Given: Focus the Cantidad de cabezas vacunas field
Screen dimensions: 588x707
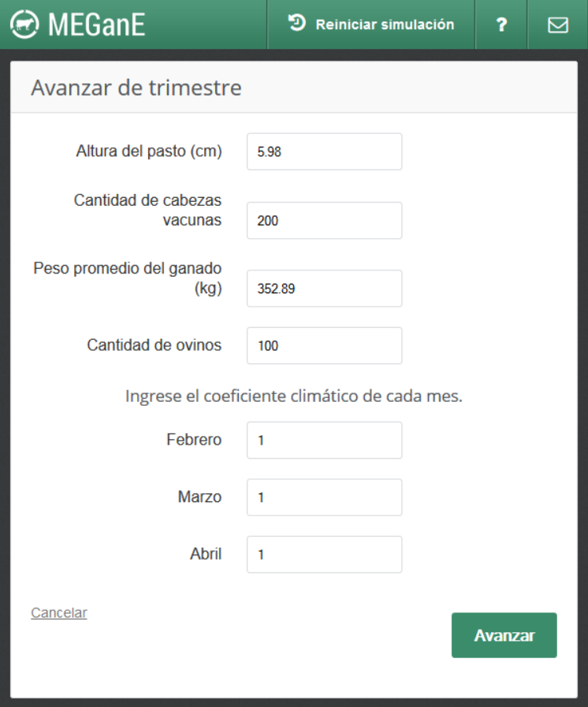Looking at the screenshot, I should click(324, 221).
